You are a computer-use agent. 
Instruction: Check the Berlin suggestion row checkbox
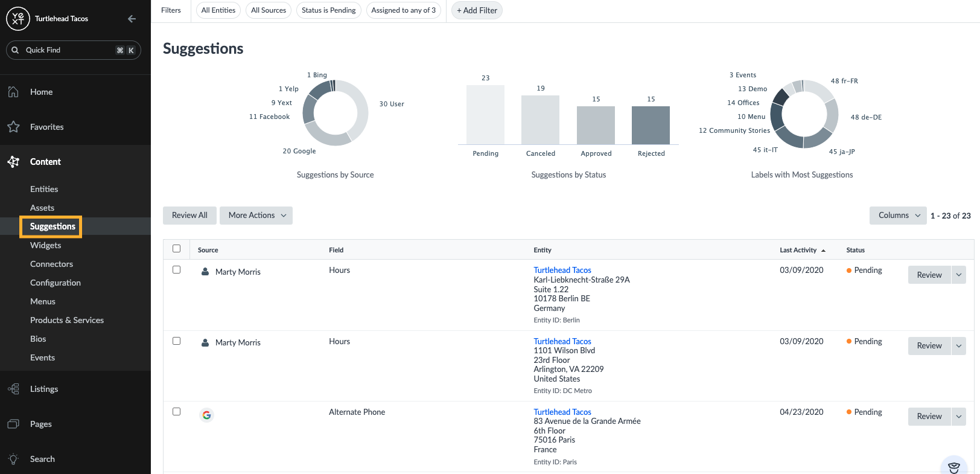point(176,270)
